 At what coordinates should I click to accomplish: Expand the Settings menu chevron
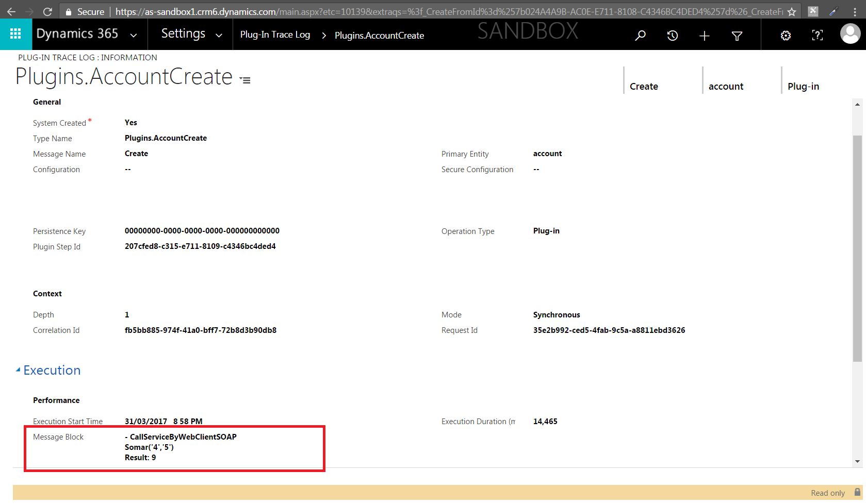(219, 36)
